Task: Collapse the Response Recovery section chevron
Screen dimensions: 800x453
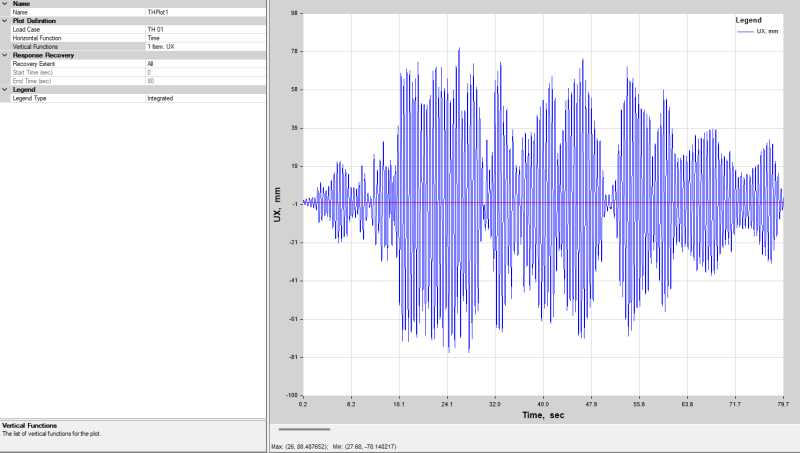Action: (5, 55)
